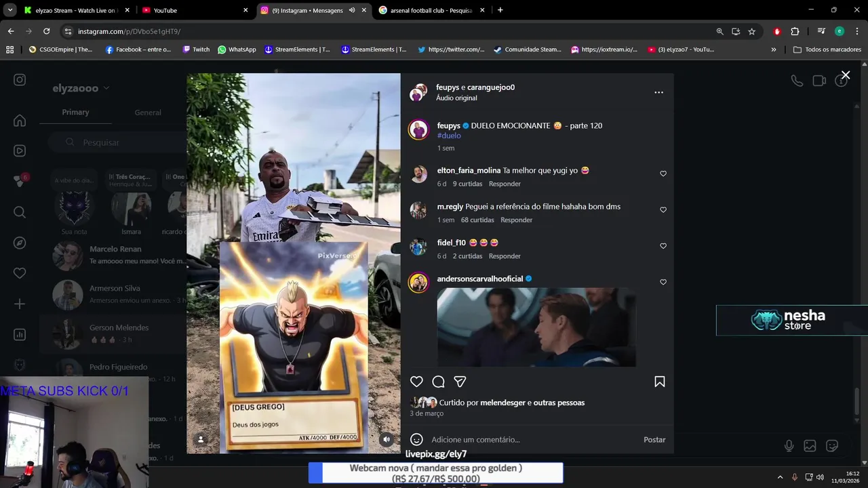Close the Instagram post overlay
This screenshot has width=868, height=488.
(845, 75)
